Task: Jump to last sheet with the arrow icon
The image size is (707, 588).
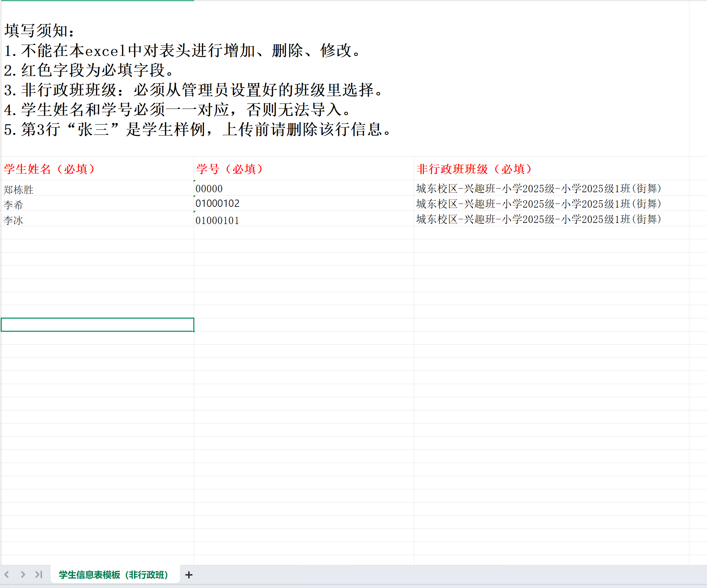Action: (39, 574)
